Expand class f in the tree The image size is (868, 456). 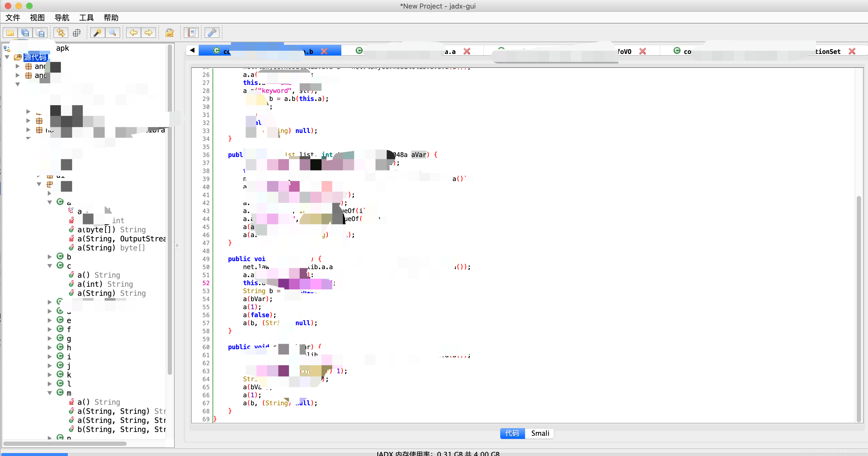49,329
